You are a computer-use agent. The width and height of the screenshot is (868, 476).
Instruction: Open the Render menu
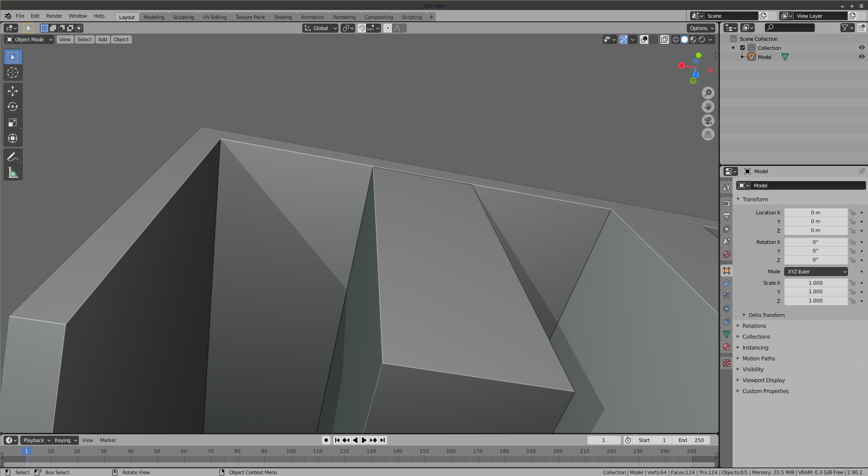[54, 16]
